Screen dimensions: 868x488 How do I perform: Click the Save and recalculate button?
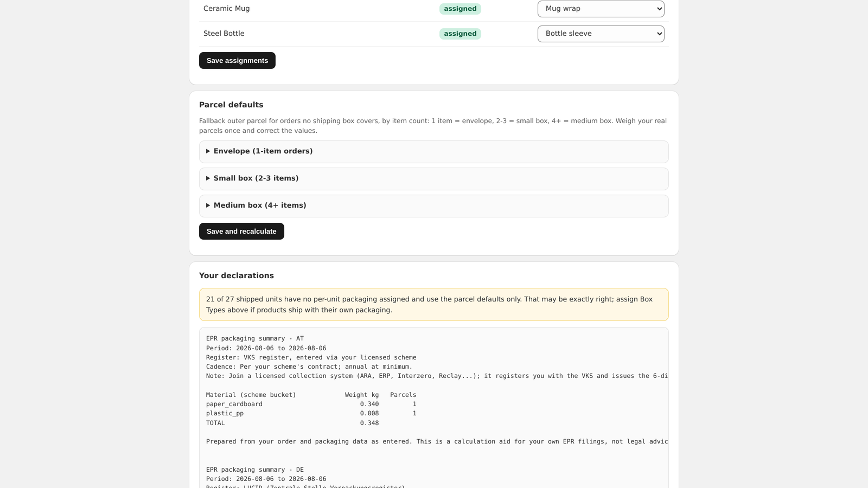coord(241,232)
